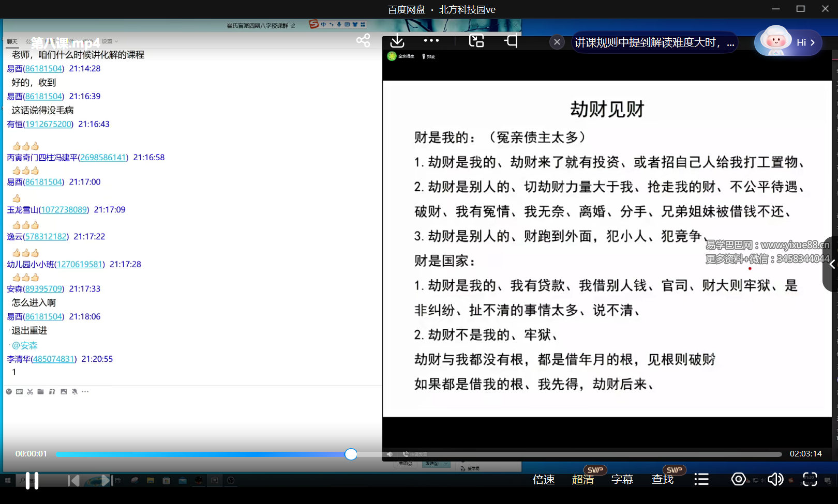Switch to the 聊天 tab
This screenshot has width=838, height=504.
(x=11, y=41)
